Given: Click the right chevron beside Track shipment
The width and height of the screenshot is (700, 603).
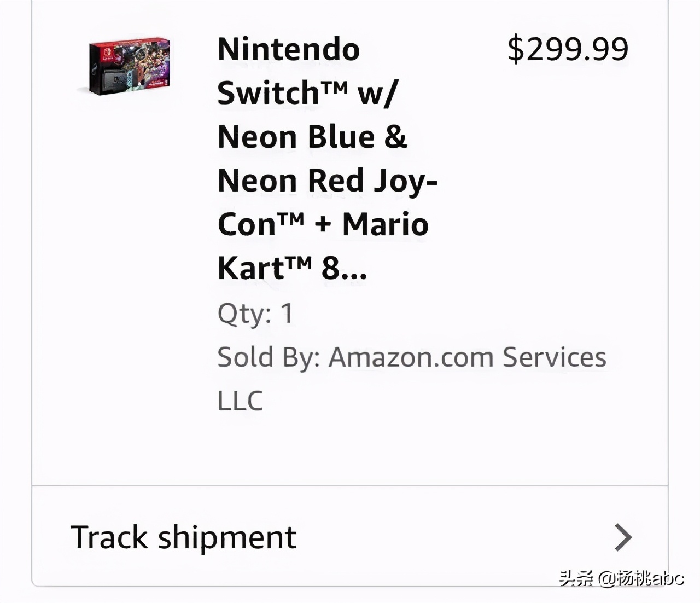Looking at the screenshot, I should (623, 537).
